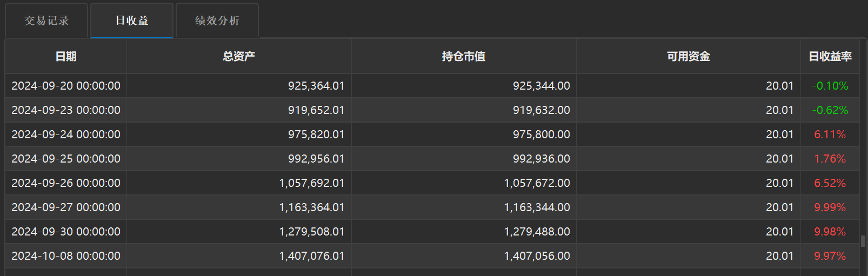
Task: Click total assets value 992,956.01
Action: 316,159
